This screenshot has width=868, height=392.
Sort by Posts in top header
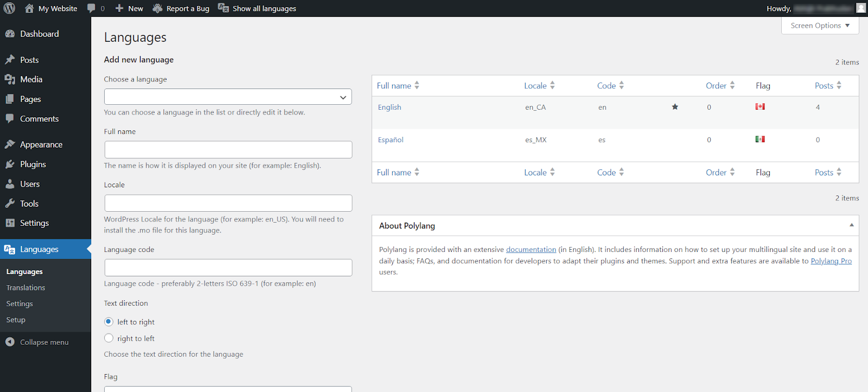(x=828, y=86)
